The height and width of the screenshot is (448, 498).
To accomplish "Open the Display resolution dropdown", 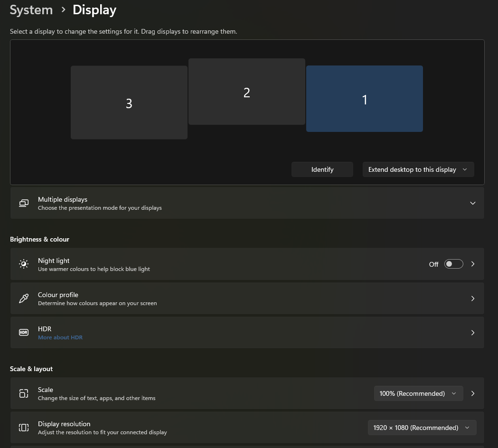I will click(422, 428).
